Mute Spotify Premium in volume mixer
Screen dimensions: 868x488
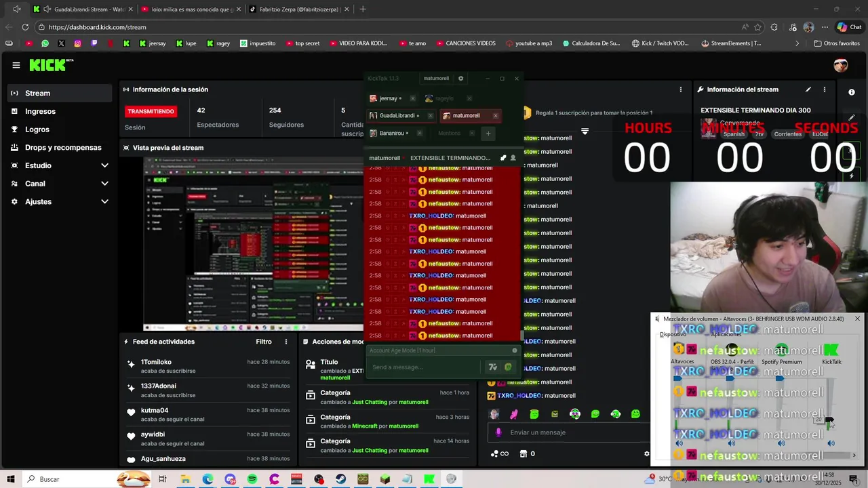[x=781, y=443]
